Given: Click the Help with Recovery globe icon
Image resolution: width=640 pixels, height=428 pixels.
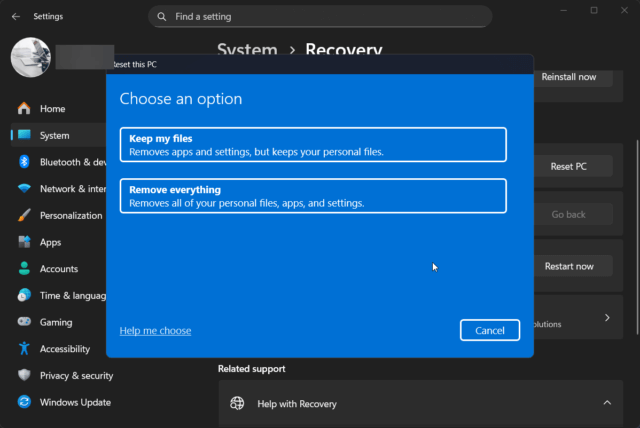Looking at the screenshot, I should 237,403.
